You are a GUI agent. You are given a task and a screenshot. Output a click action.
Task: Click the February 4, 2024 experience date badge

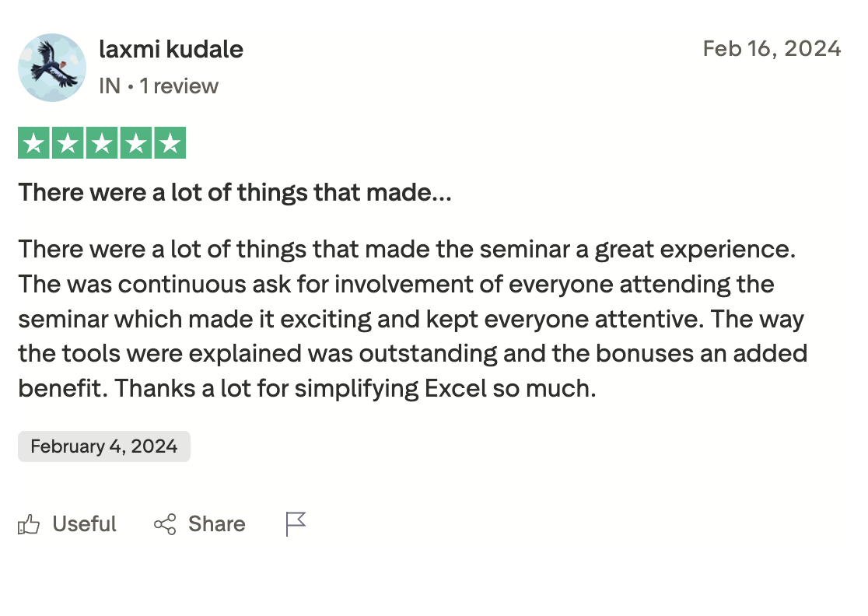pyautogui.click(x=104, y=447)
